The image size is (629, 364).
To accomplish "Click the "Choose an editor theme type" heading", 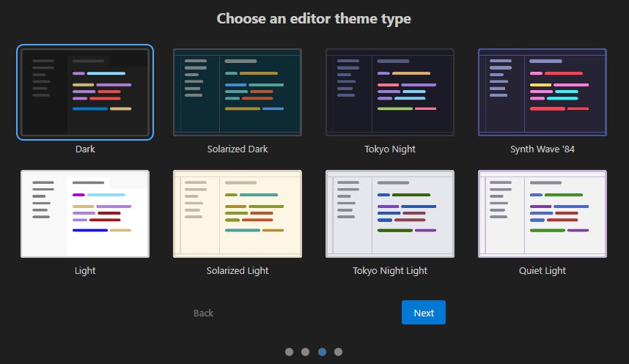I will click(314, 19).
